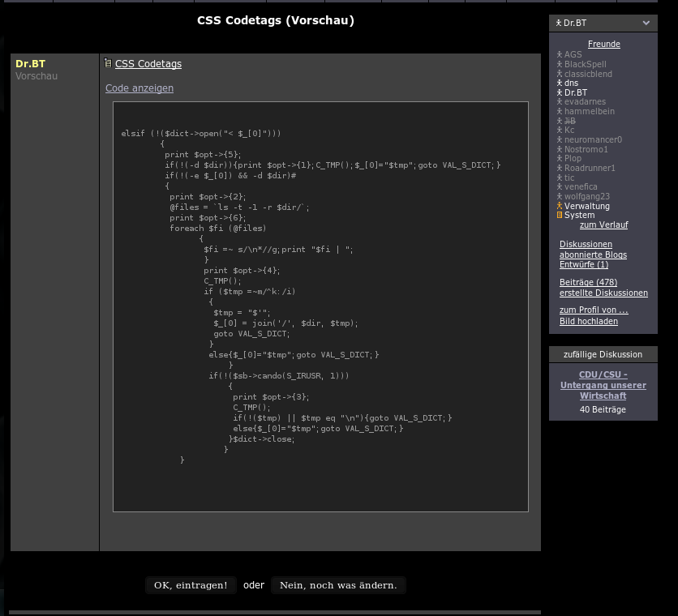Open the orange Verwaltung figure icon
This screenshot has height=616, width=678.
pos(558,206)
